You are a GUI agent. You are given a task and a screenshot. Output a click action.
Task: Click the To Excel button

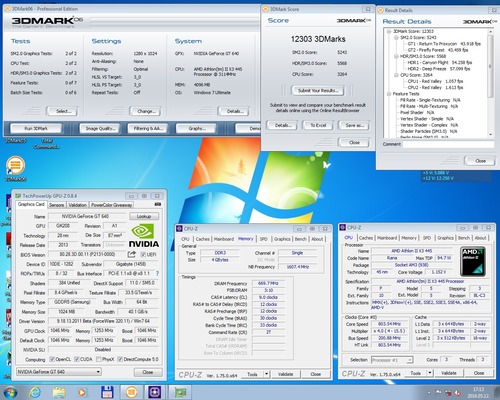coord(318,125)
